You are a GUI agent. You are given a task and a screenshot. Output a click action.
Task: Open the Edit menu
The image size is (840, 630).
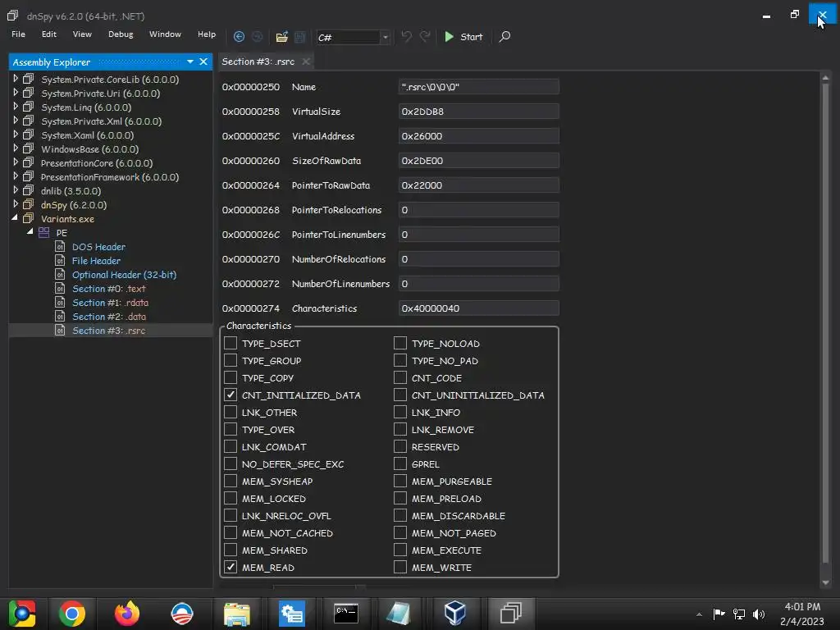(48, 34)
